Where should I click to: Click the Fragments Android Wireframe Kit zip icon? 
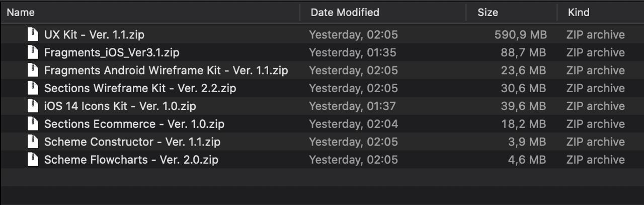click(33, 71)
